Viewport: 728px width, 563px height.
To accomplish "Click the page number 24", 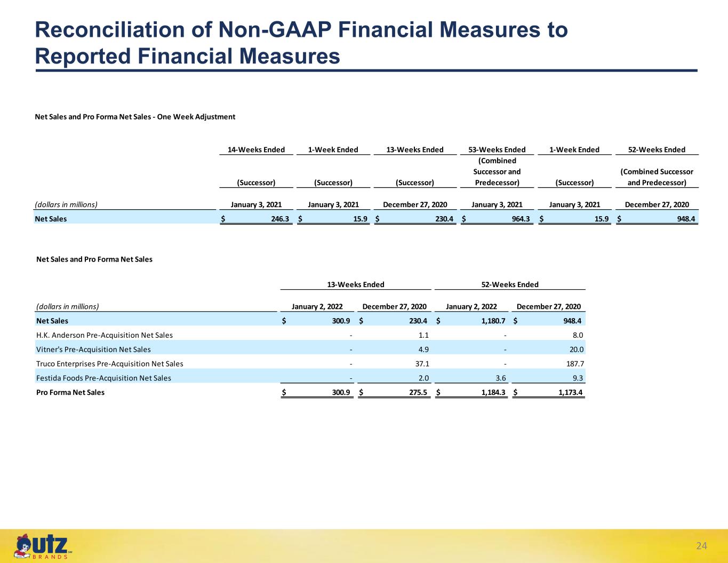I will point(701,545).
